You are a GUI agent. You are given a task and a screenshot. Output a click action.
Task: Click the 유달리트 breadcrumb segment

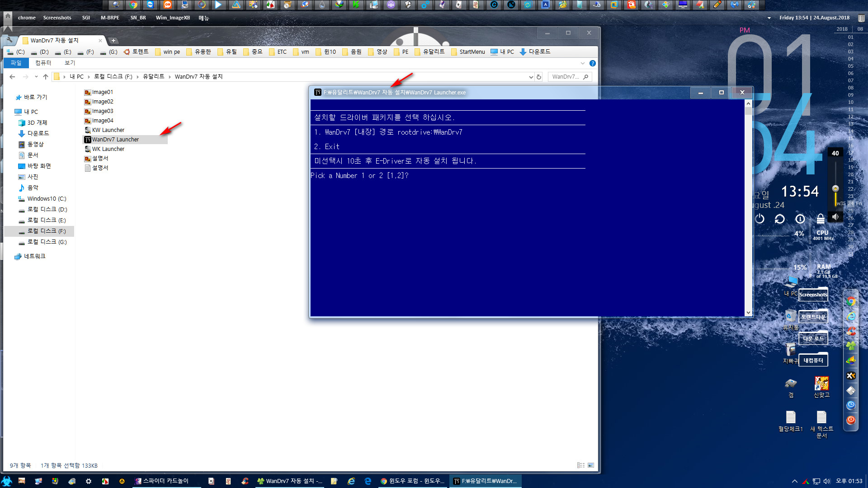tap(154, 77)
